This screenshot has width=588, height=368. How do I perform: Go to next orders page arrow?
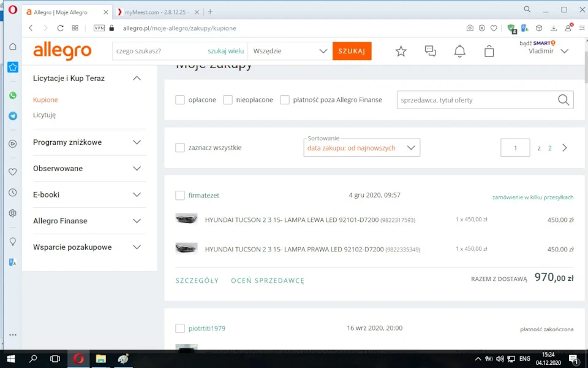click(x=564, y=148)
